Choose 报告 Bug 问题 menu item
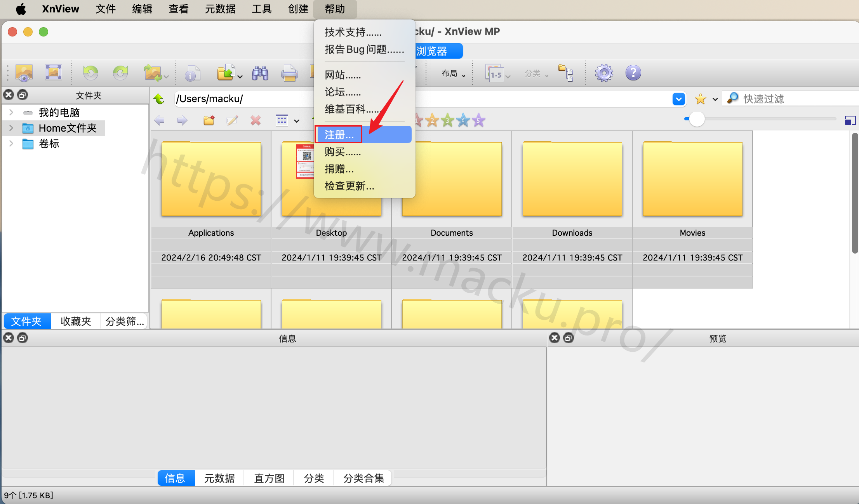The image size is (859, 504). click(364, 49)
